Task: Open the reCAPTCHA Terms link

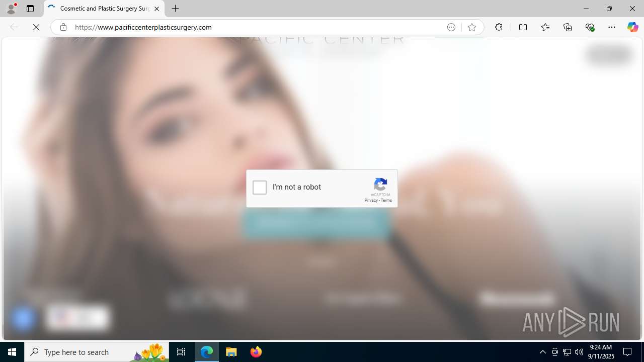Action: (x=386, y=200)
